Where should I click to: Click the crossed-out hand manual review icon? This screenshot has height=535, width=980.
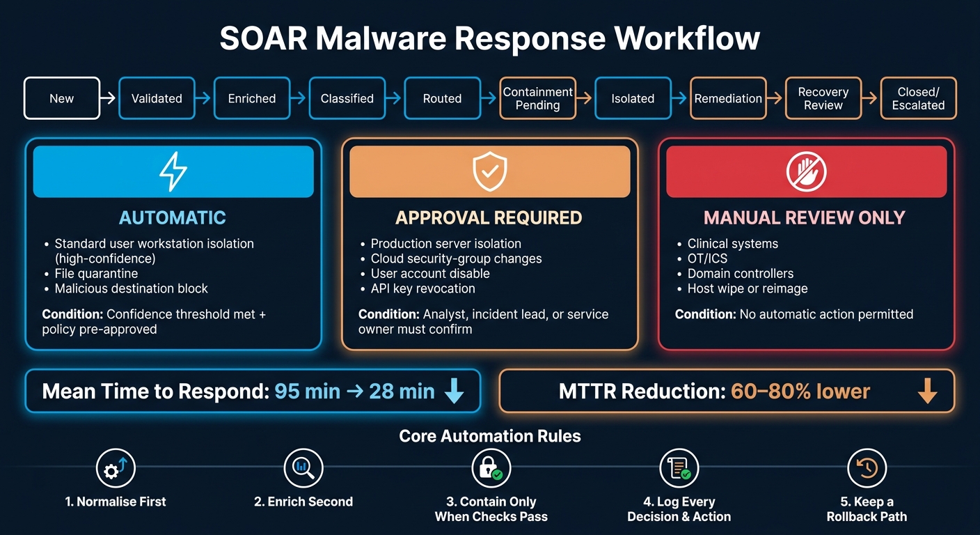point(806,171)
